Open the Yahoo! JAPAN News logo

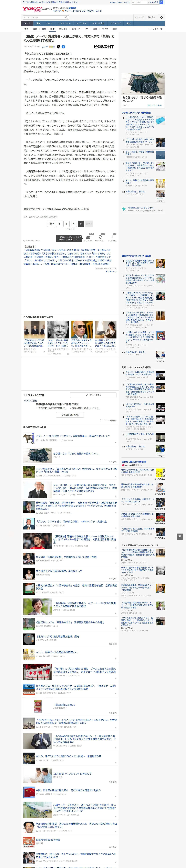[37, 9]
